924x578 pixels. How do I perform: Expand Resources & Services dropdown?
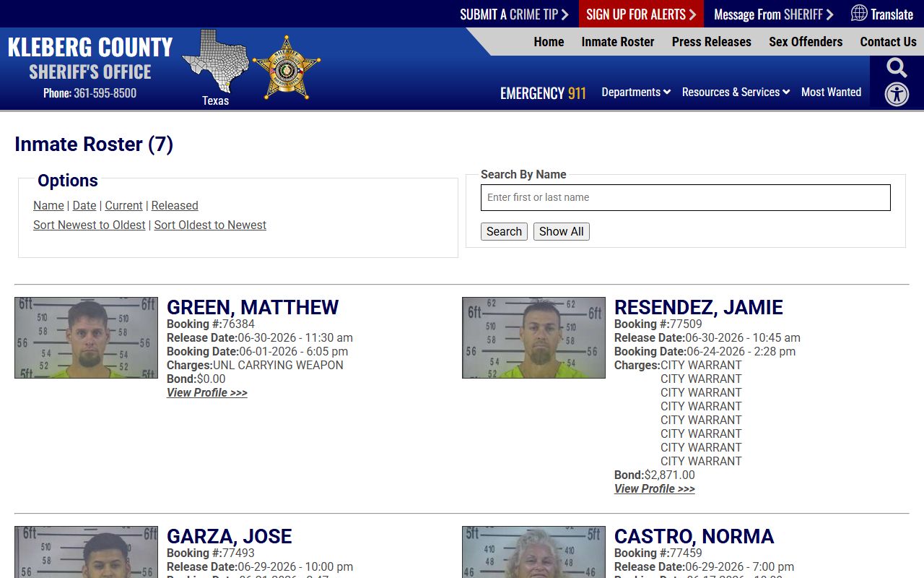(x=736, y=92)
